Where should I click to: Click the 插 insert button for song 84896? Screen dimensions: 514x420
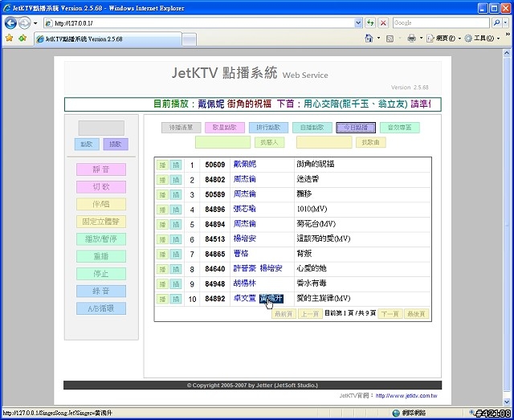[176, 210]
